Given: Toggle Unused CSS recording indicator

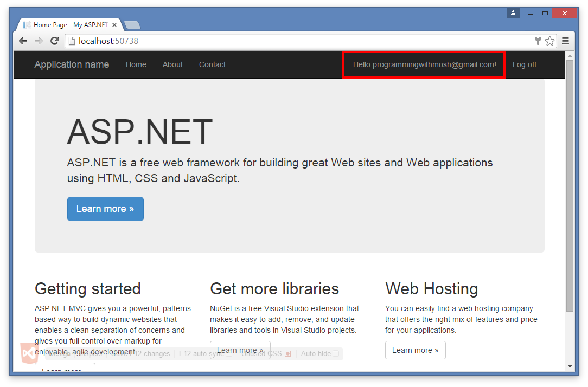Looking at the screenshot, I should (x=287, y=353).
